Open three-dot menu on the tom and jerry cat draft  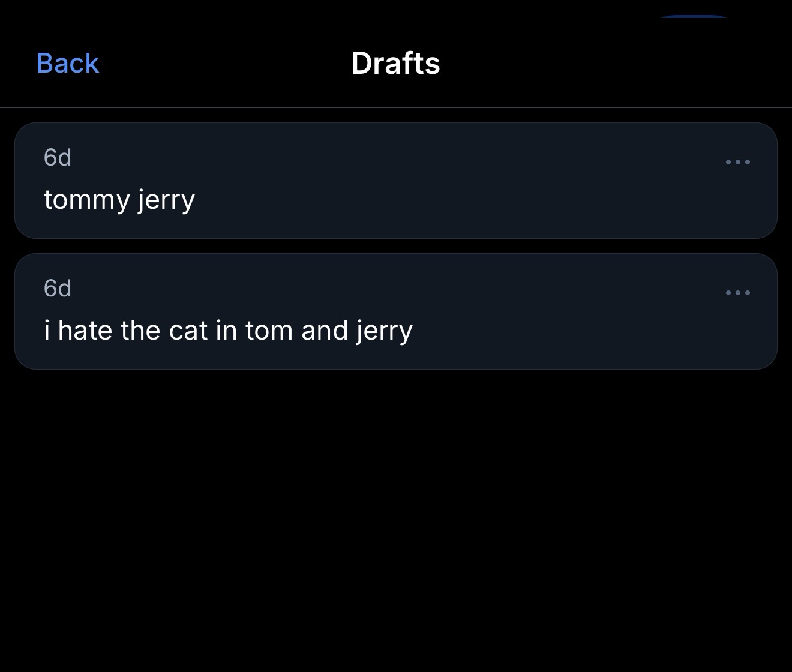coord(737,293)
